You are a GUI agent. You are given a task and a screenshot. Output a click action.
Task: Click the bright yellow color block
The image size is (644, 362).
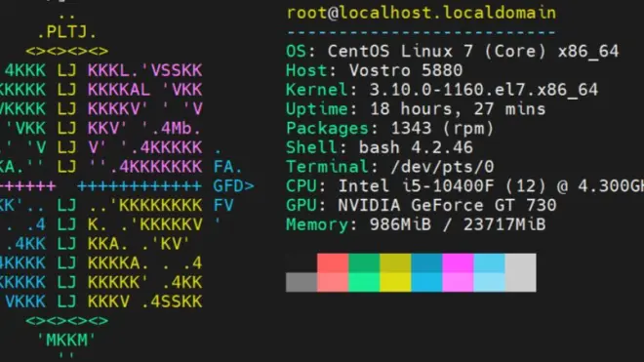(x=395, y=282)
